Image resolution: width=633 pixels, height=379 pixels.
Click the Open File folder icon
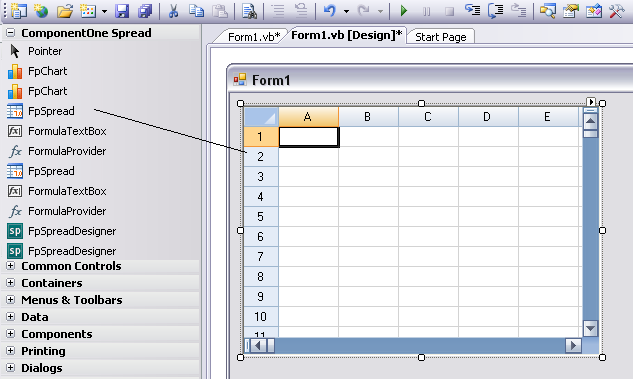click(65, 11)
